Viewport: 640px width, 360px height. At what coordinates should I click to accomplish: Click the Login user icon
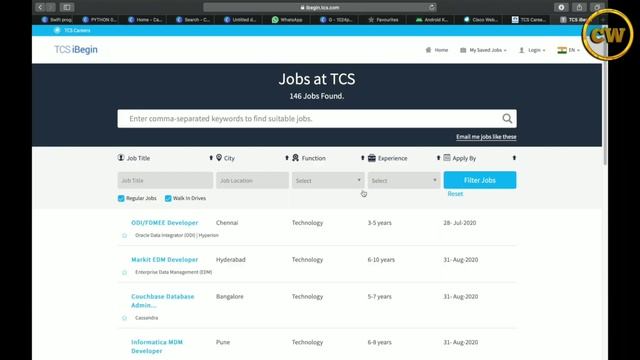point(522,50)
